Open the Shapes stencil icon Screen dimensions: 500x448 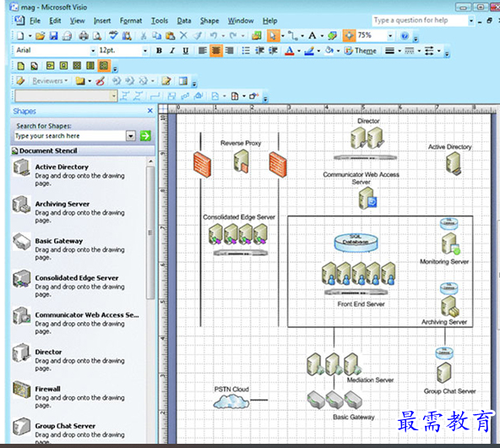coord(257,36)
